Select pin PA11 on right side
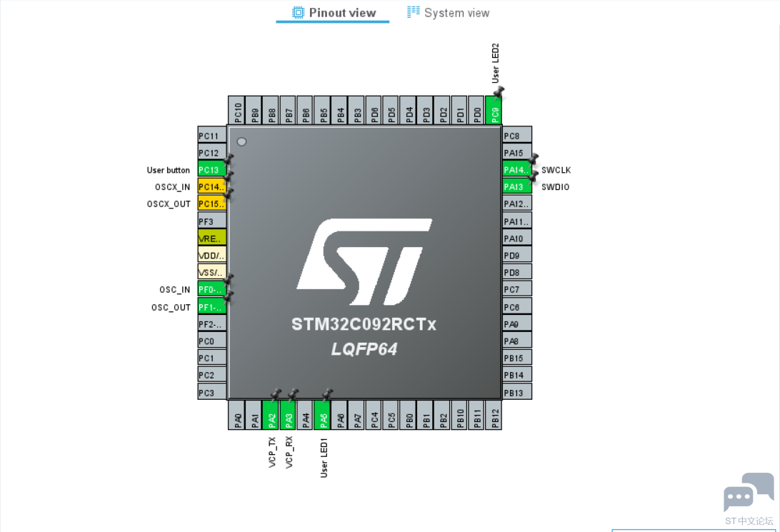The image size is (780, 532). coord(517,221)
